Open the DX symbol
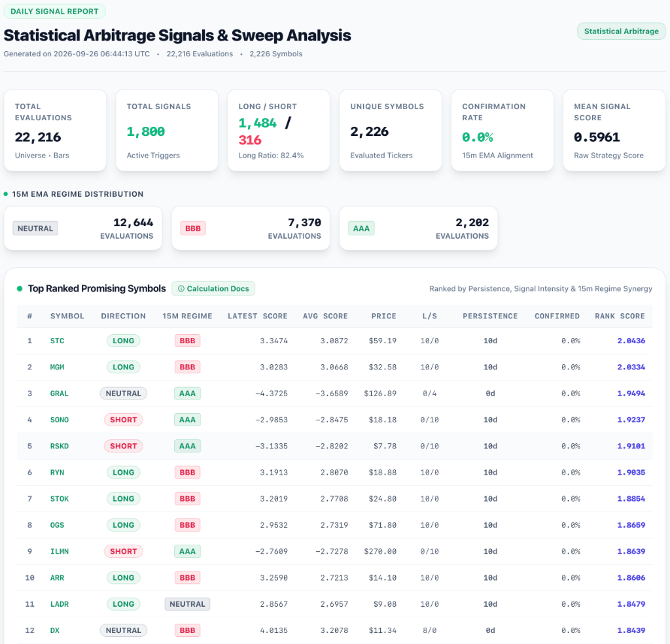 [x=55, y=631]
